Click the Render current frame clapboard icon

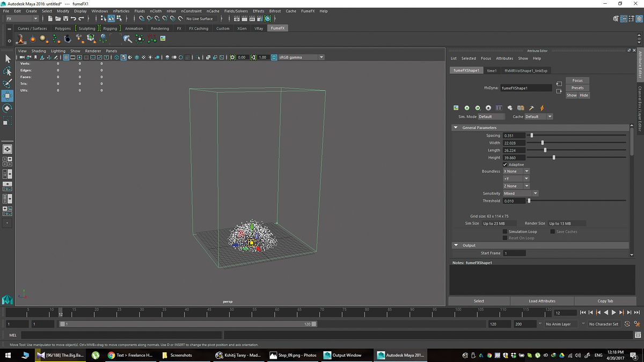[237, 18]
